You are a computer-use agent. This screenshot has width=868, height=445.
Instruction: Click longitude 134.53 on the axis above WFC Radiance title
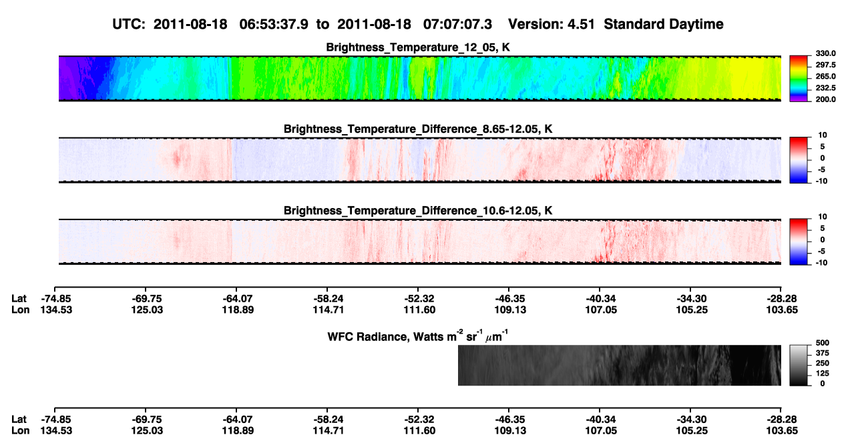[56, 310]
